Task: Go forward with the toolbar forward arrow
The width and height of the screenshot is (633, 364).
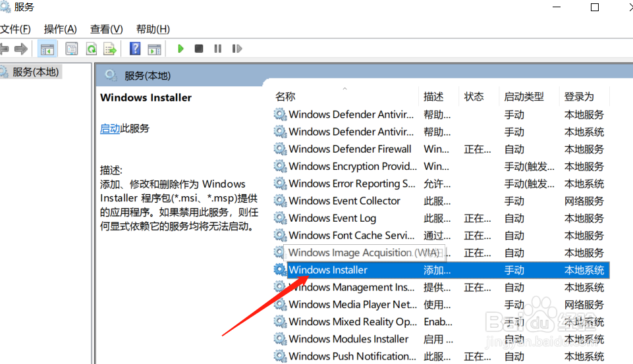Action: click(21, 49)
